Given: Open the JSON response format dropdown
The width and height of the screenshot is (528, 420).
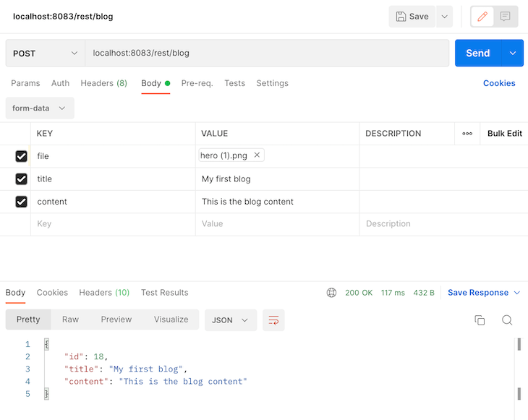Looking at the screenshot, I should pyautogui.click(x=231, y=320).
